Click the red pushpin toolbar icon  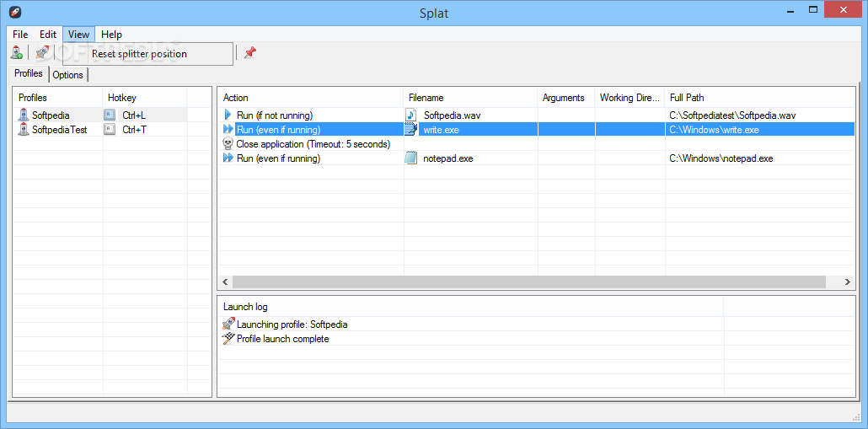tap(249, 52)
